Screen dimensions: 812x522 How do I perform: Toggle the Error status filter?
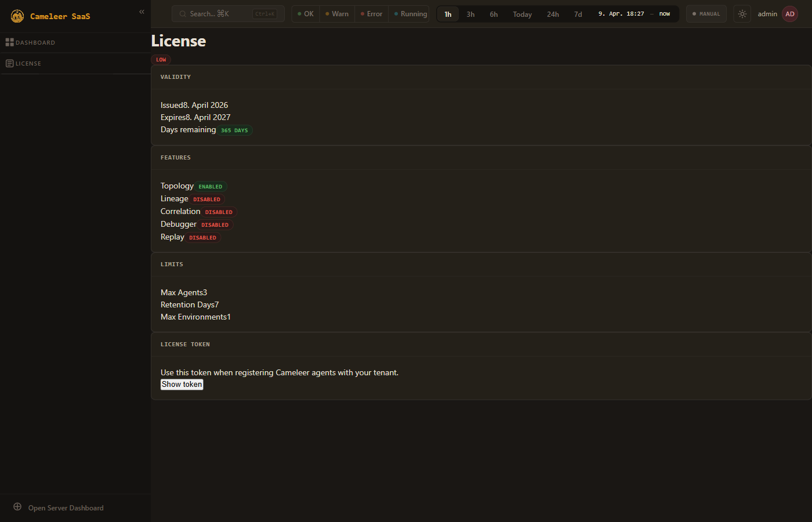[371, 14]
